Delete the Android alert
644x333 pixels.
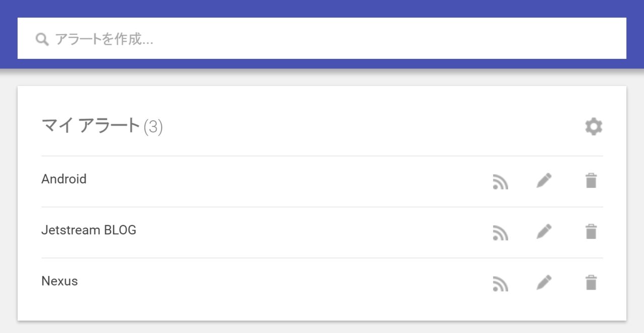(x=591, y=180)
